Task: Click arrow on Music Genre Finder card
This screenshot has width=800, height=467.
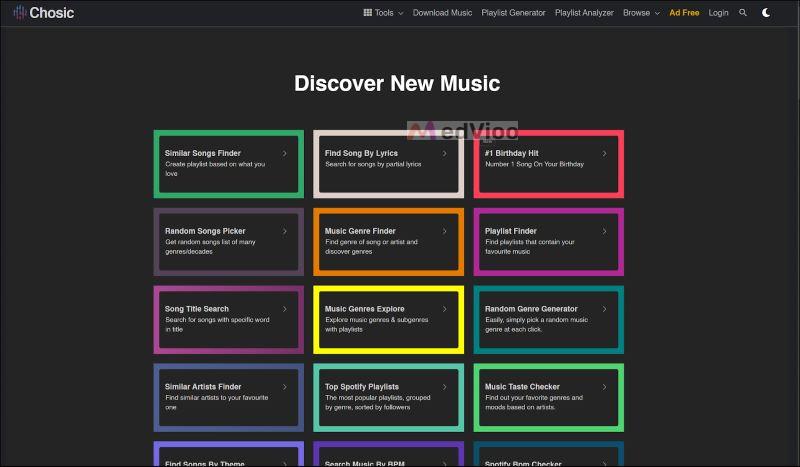Action: (x=444, y=231)
